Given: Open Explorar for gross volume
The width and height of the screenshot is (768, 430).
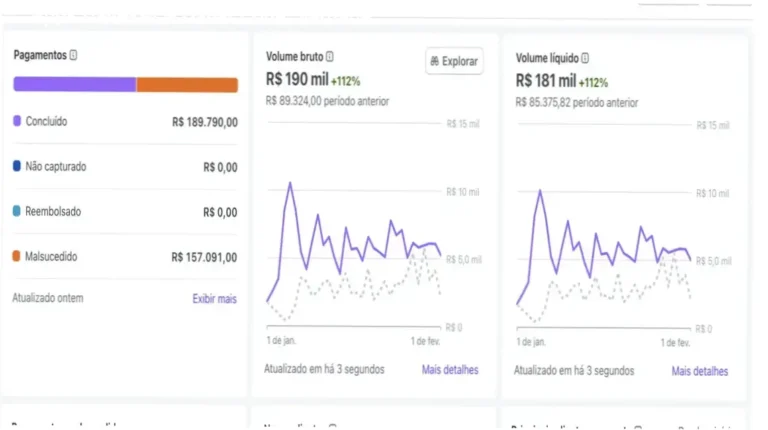Looking at the screenshot, I should pyautogui.click(x=454, y=61).
